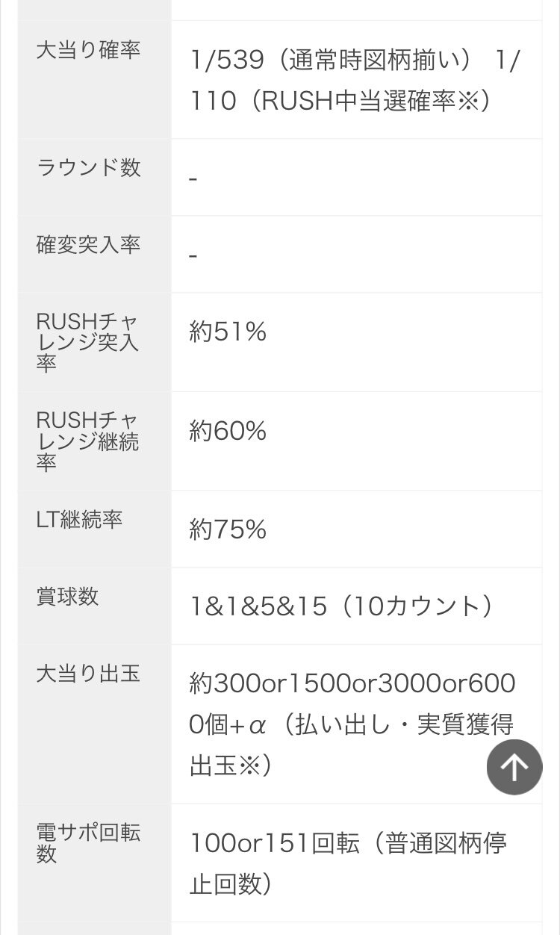Select the 約60% value cell
The height and width of the screenshot is (935, 560).
(228, 432)
